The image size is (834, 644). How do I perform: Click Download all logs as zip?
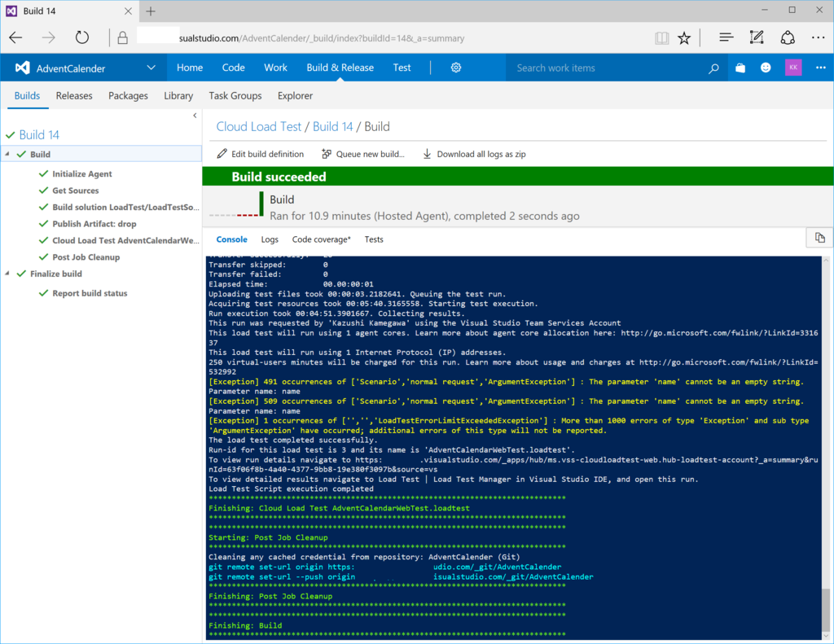click(474, 154)
